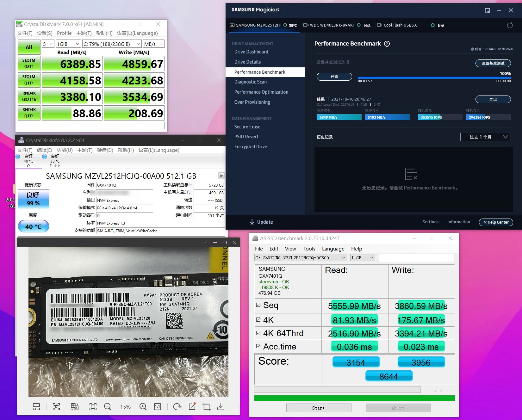Rotate the SSD photo clockwise
522x420 pixels.
tap(177, 407)
